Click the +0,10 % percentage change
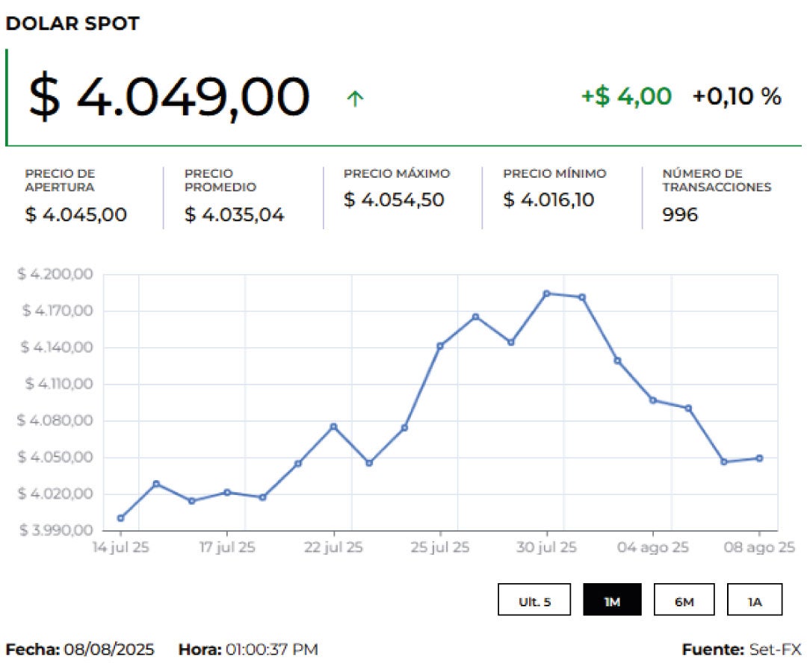The height and width of the screenshot is (672, 807). pos(737,96)
